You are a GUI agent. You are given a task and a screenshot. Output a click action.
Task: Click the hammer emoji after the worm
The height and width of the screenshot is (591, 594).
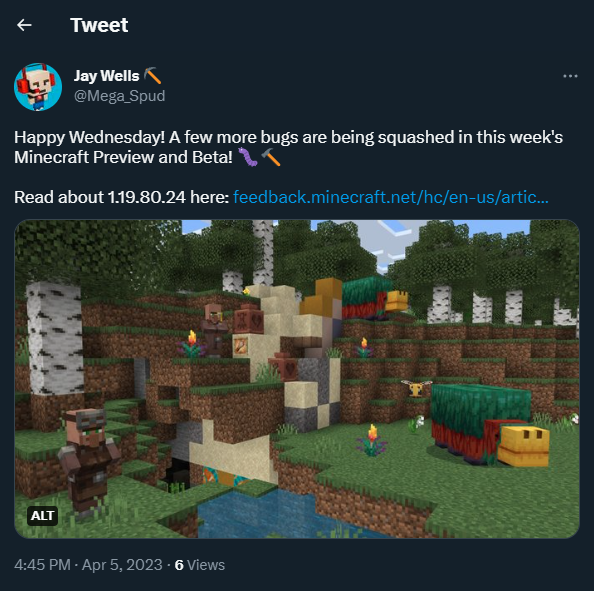point(271,157)
